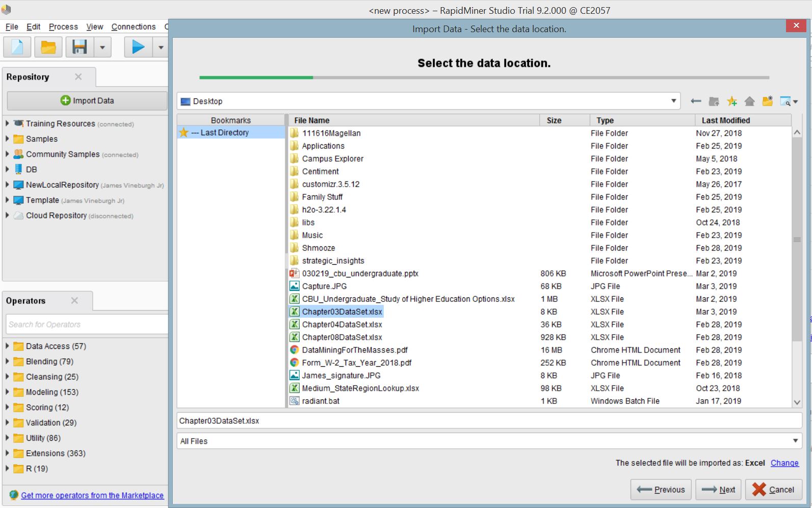The height and width of the screenshot is (508, 812).
Task: Expand the Modeling operators group
Action: pyautogui.click(x=7, y=392)
